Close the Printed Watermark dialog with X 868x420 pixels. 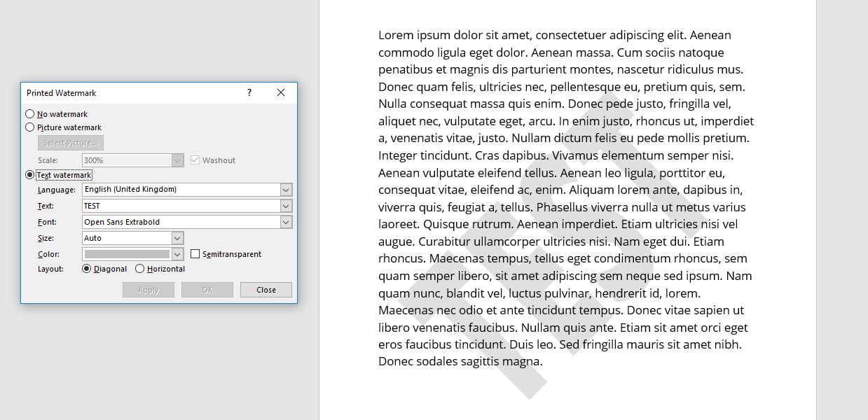click(281, 92)
